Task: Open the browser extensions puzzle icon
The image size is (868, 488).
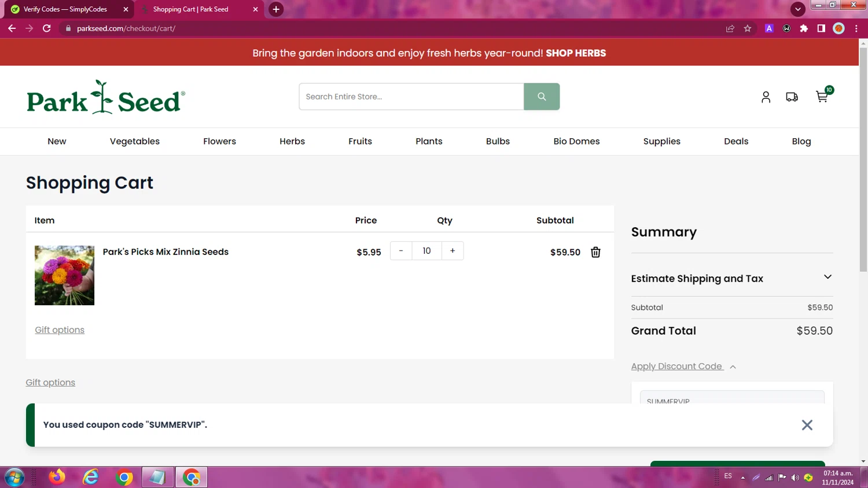Action: pyautogui.click(x=804, y=28)
